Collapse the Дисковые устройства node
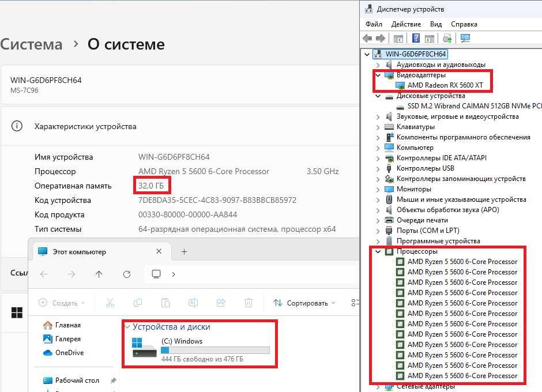This screenshot has height=392, width=542. point(378,96)
